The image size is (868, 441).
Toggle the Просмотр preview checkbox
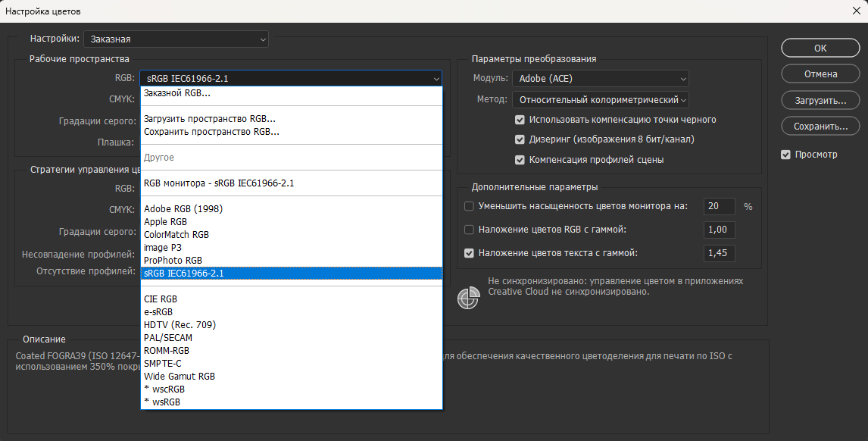(785, 155)
